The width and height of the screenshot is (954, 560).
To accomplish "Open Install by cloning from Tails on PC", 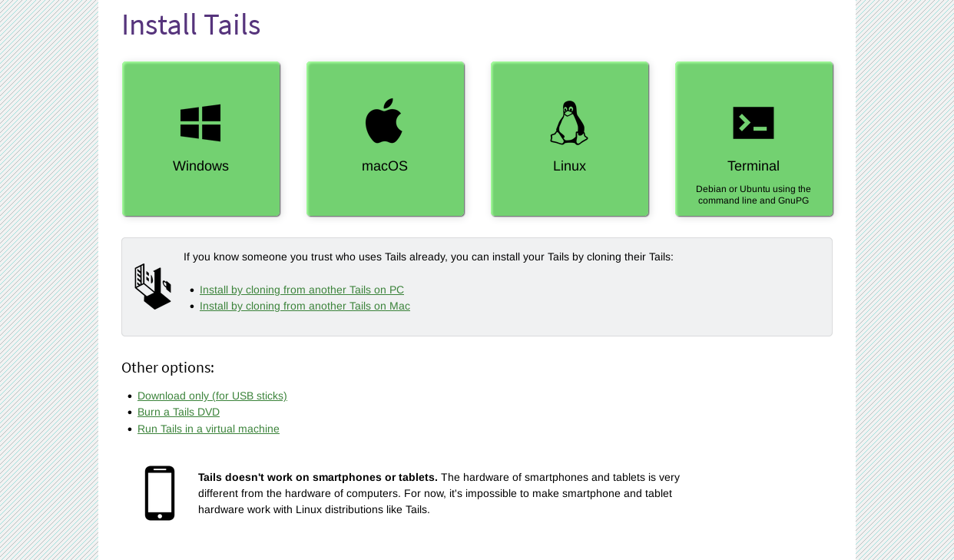I will (x=302, y=290).
